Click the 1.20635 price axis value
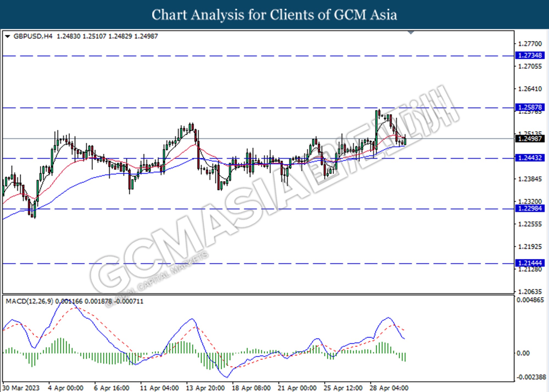 click(530, 292)
